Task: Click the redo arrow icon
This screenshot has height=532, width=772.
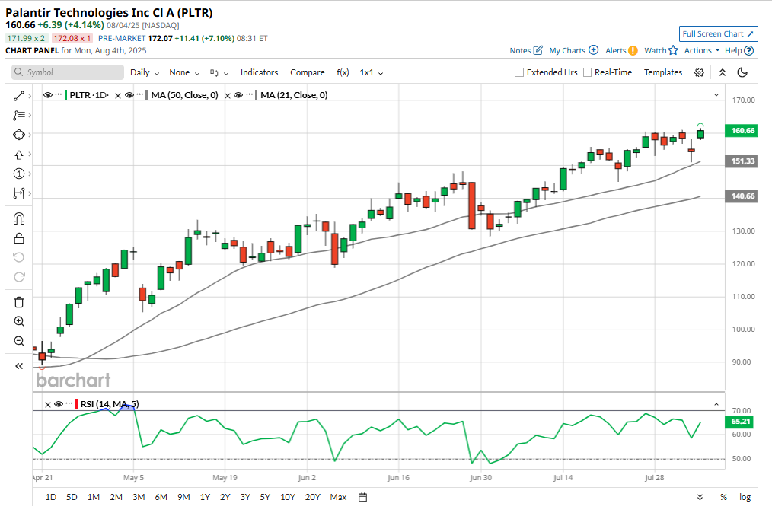Action: coord(19,277)
